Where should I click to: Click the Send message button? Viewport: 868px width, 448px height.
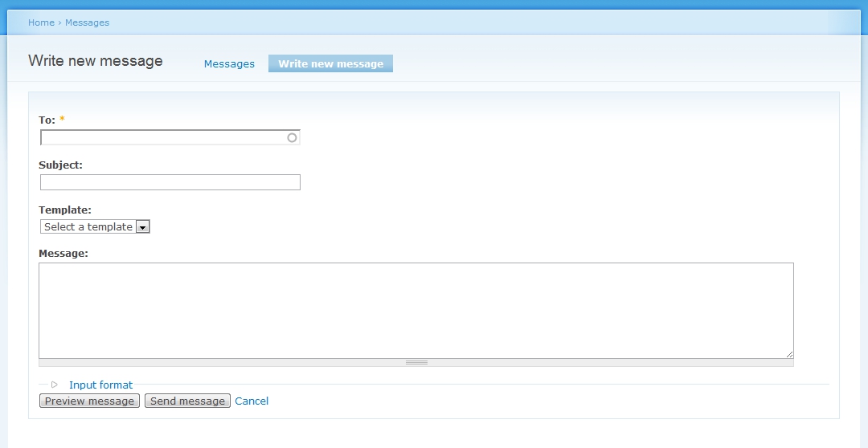(x=187, y=401)
